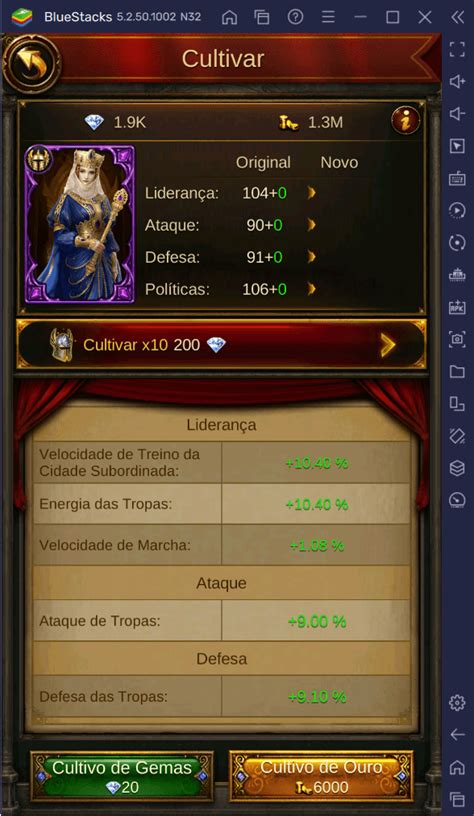Open media folder icon in sidebar
Screen dimensions: 474x816
pyautogui.click(x=457, y=372)
